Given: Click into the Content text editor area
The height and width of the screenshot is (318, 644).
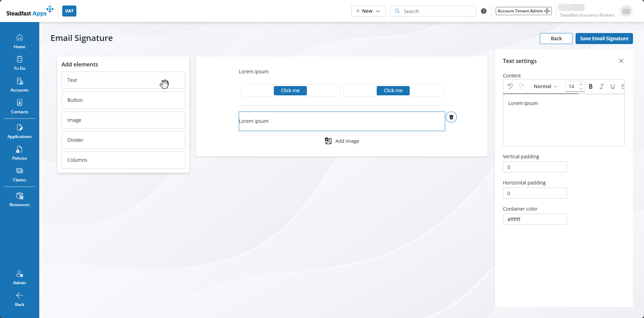Looking at the screenshot, I should pyautogui.click(x=563, y=120).
